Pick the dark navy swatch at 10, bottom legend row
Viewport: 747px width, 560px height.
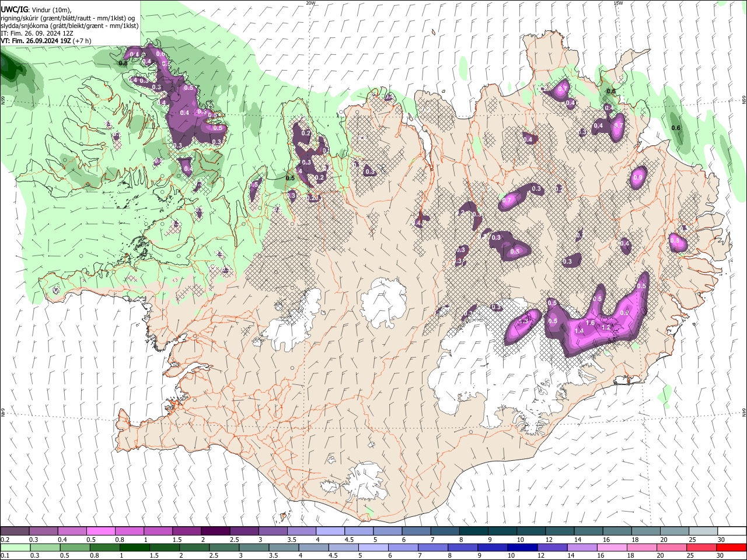click(x=521, y=547)
